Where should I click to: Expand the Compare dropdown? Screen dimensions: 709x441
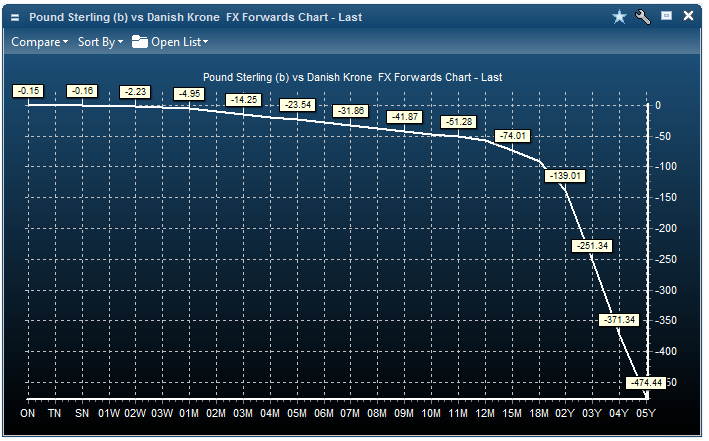39,42
